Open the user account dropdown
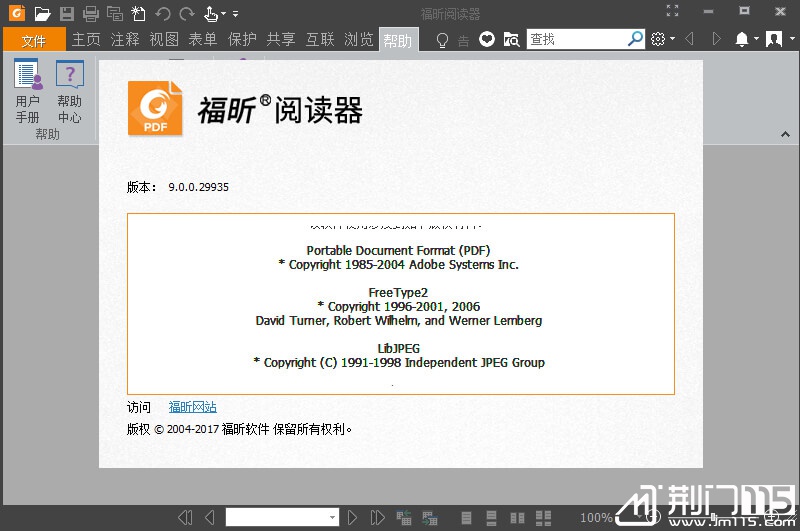This screenshot has height=531, width=800. click(780, 39)
